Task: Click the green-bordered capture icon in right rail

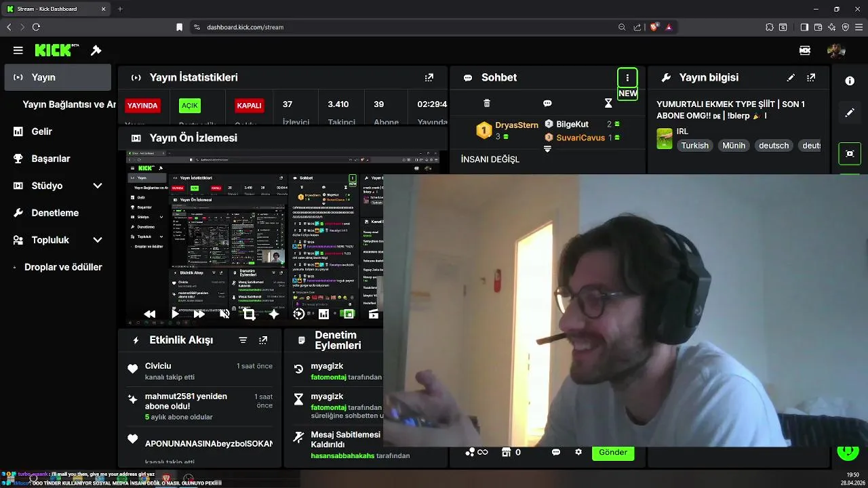Action: pos(850,153)
